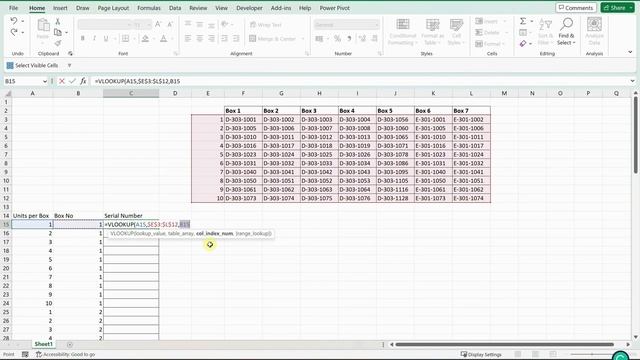The height and width of the screenshot is (360, 640).
Task: Click Select Visible Cells icon
Action: pos(10,65)
